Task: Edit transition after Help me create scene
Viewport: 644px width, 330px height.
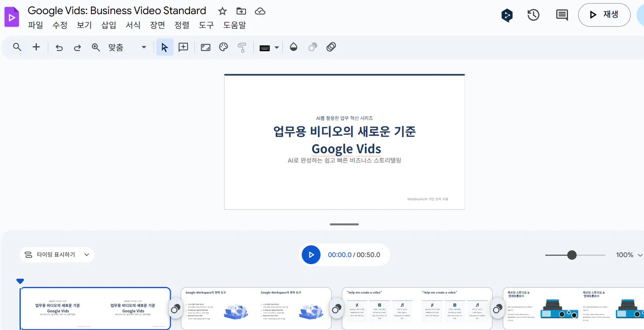Action: pos(497,309)
